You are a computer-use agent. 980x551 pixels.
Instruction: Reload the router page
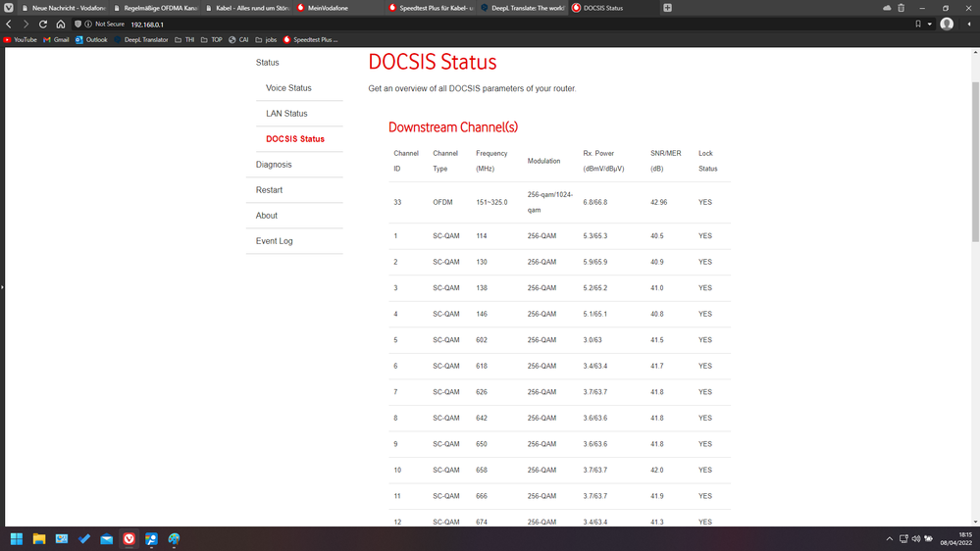[x=42, y=24]
